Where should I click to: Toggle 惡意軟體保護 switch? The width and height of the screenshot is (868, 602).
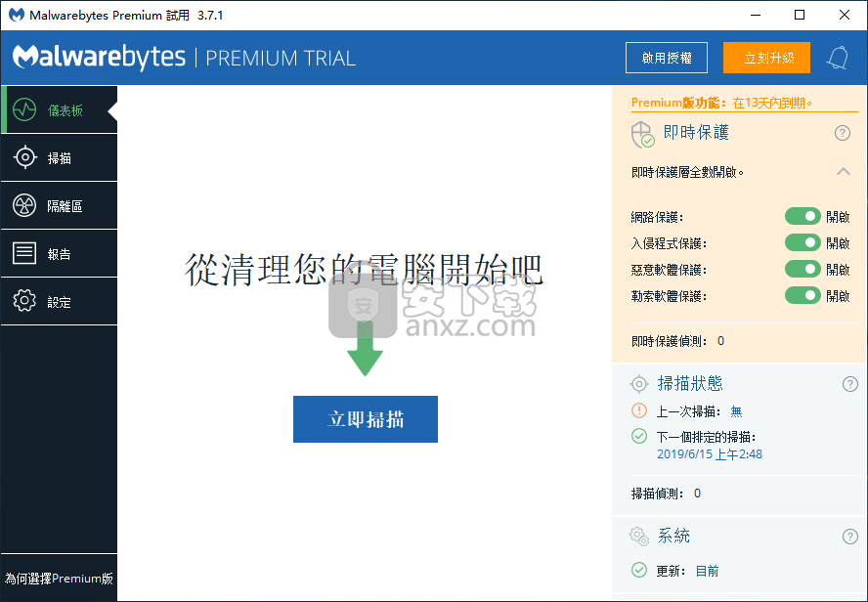(803, 269)
